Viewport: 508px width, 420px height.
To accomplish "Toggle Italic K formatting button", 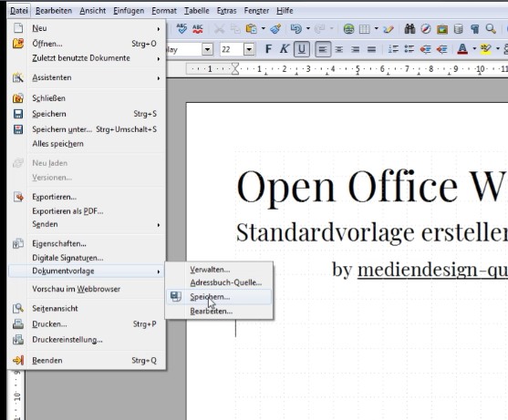I will point(285,49).
